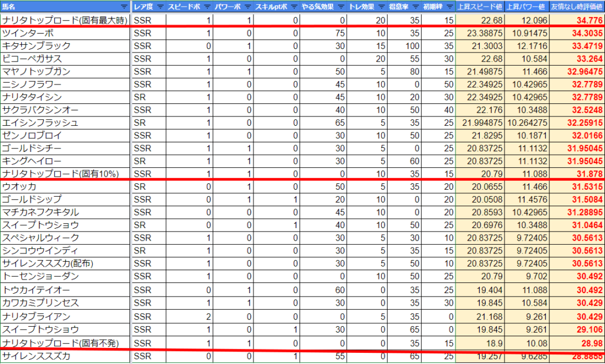The width and height of the screenshot is (605, 364).
Task: Click the キングヘイロー name cell
Action: [65, 161]
